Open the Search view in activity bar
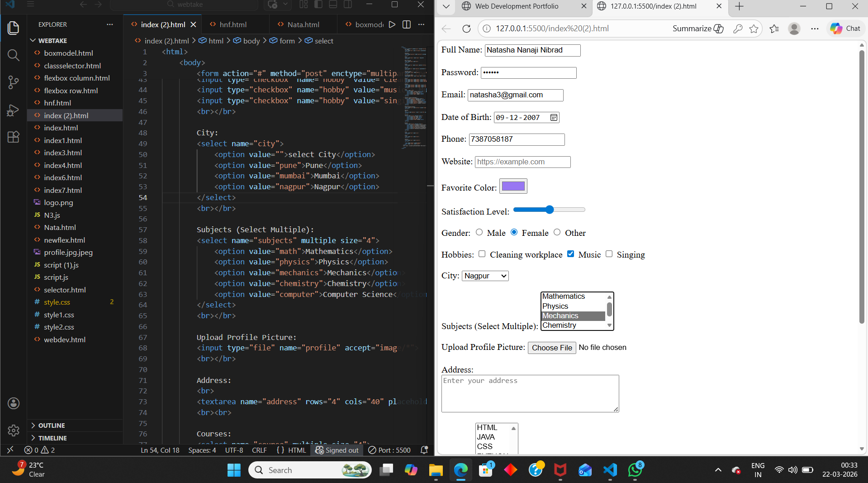 (14, 55)
